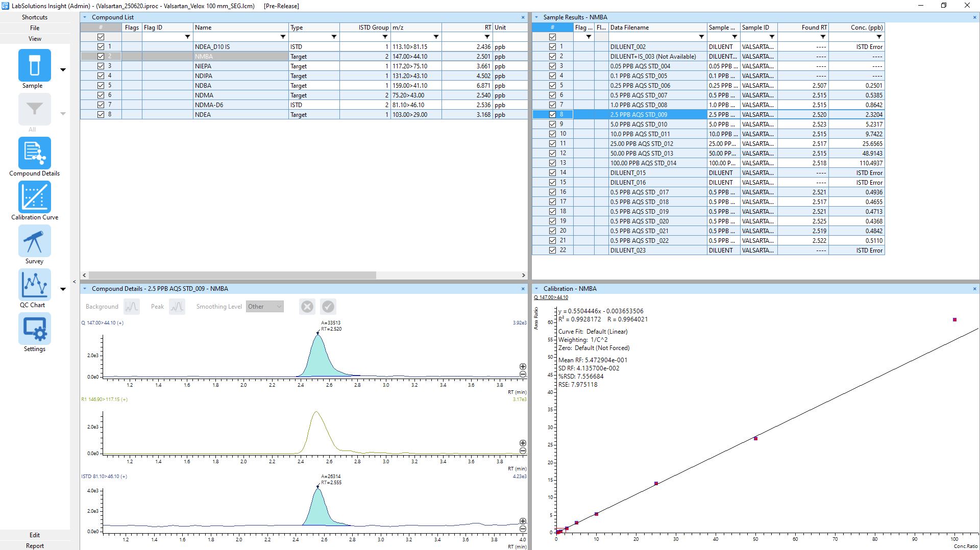Open the Edit section at bottom

(35, 535)
